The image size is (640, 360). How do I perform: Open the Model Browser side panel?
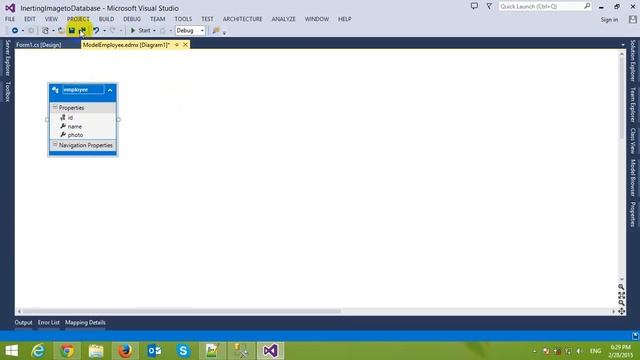(633, 178)
